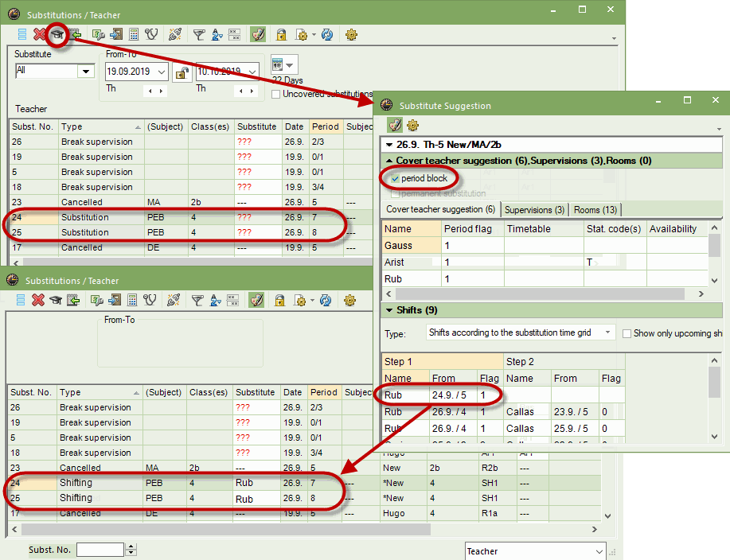Select the Gauss cover teacher row
This screenshot has height=560, width=730.
coord(545,246)
